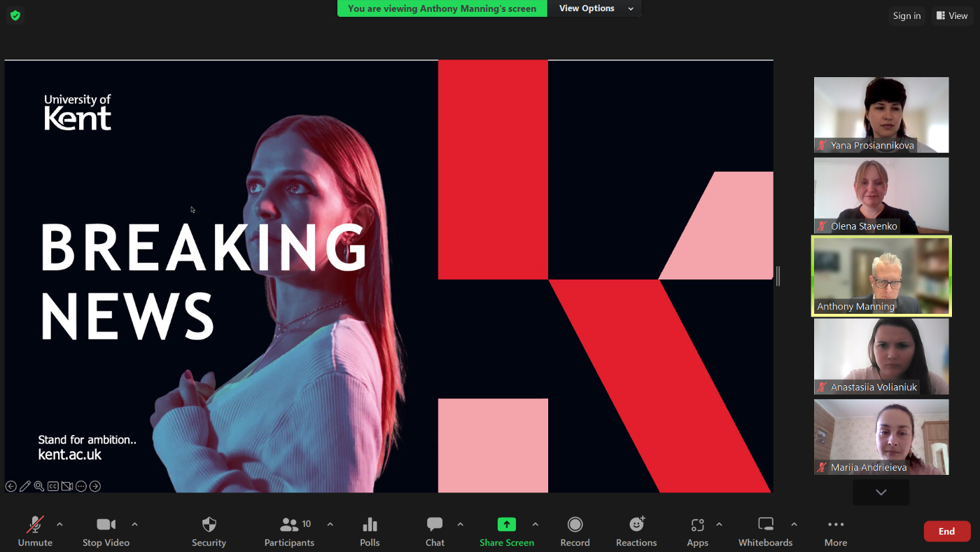
Task: Click the Sign in button
Action: [906, 15]
